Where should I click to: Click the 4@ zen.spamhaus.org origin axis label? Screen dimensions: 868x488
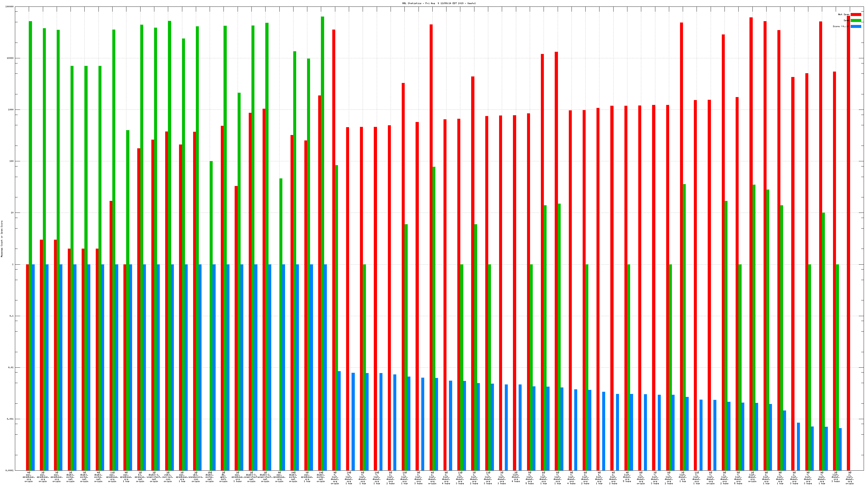[x=29, y=477]
